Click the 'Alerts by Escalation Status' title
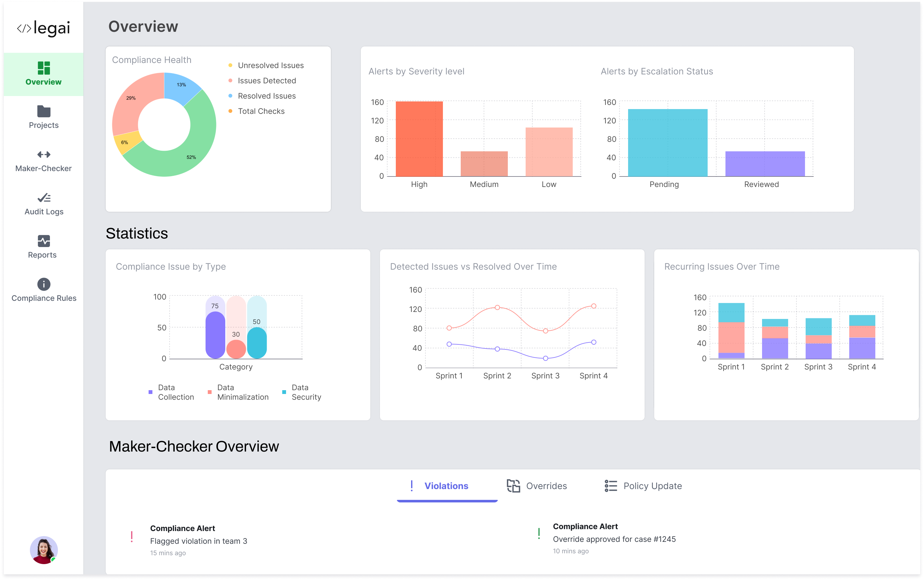The height and width of the screenshot is (580, 924). (656, 71)
